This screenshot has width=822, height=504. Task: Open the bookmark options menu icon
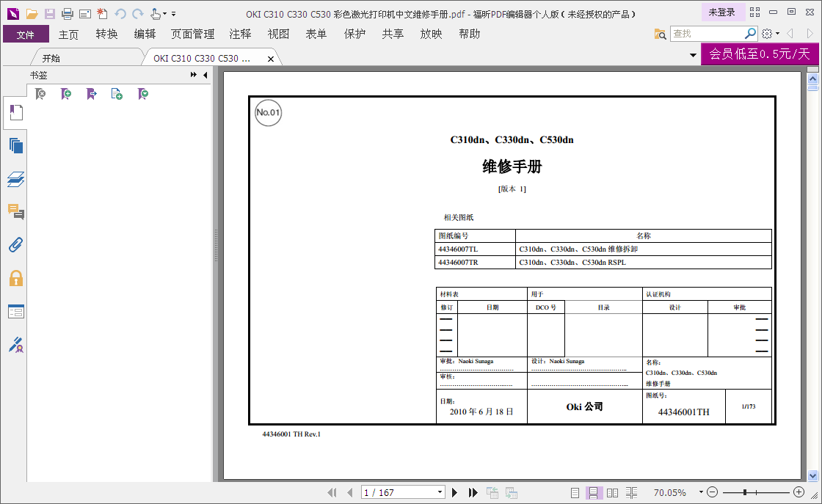[x=142, y=94]
